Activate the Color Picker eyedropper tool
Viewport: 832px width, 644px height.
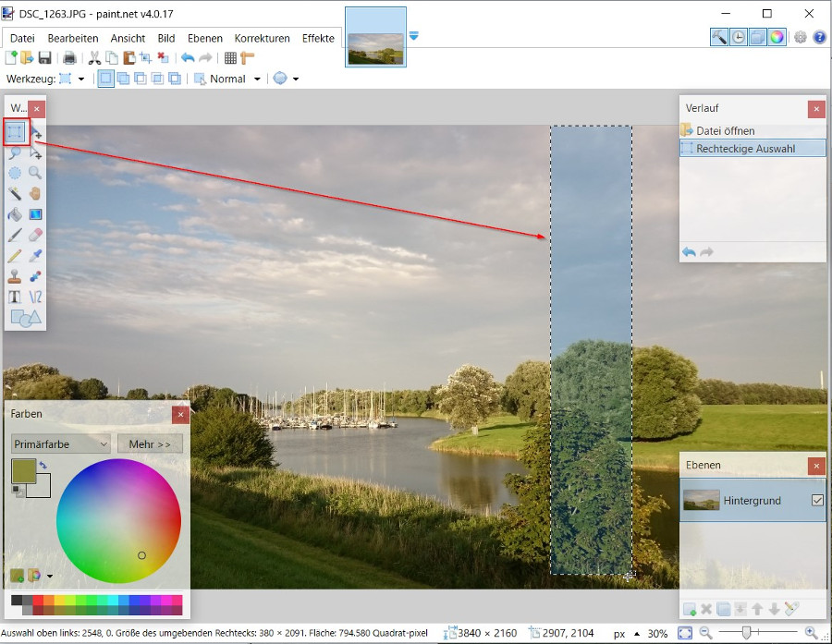tap(36, 256)
